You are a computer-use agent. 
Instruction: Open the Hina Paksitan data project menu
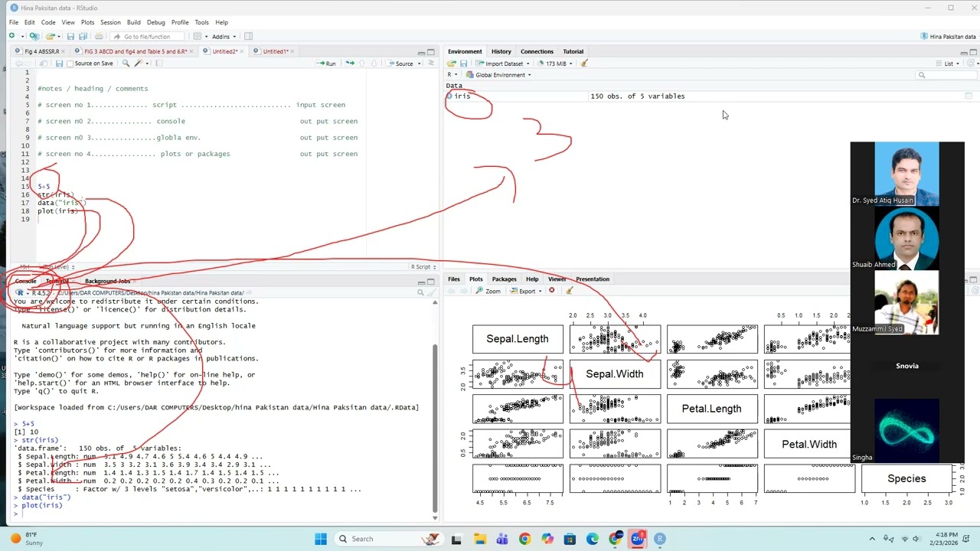[949, 36]
